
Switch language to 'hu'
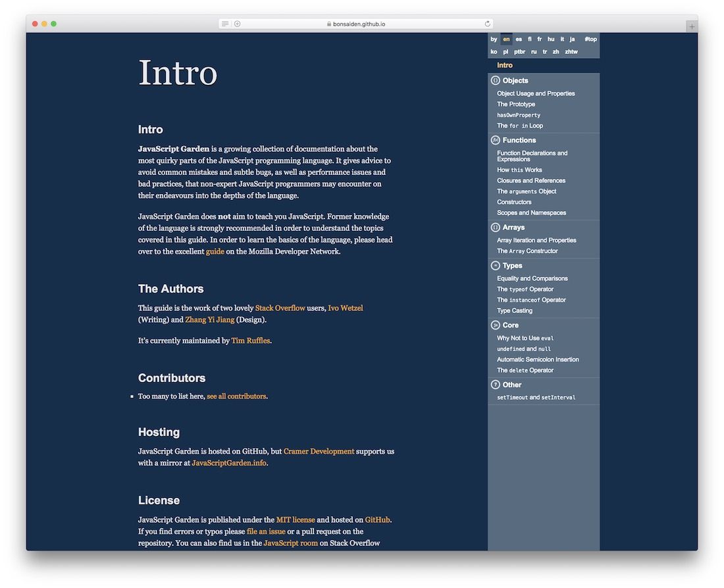click(551, 39)
